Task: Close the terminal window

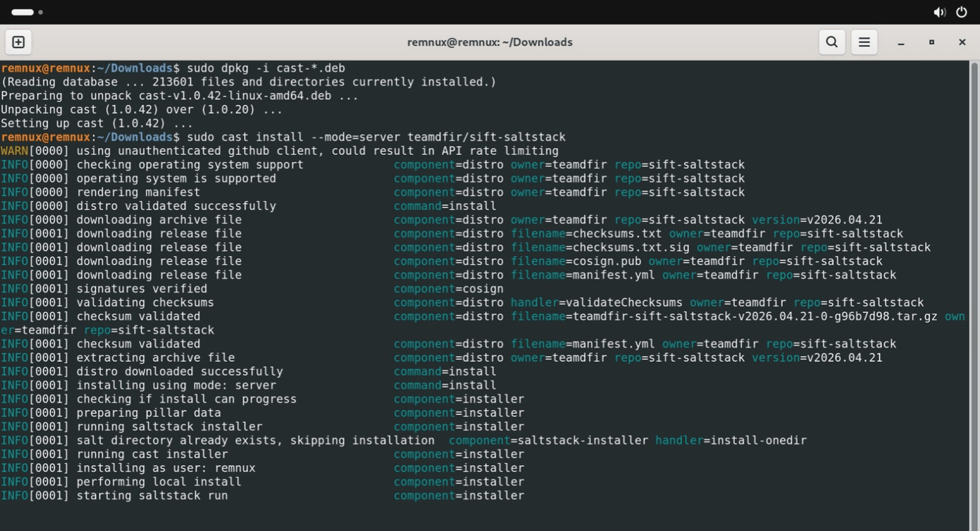Action: click(962, 42)
